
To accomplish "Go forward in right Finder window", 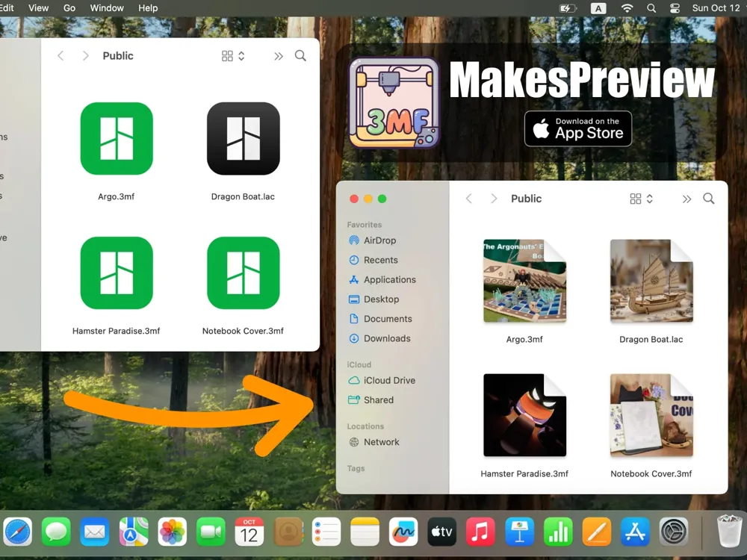I will pos(494,199).
